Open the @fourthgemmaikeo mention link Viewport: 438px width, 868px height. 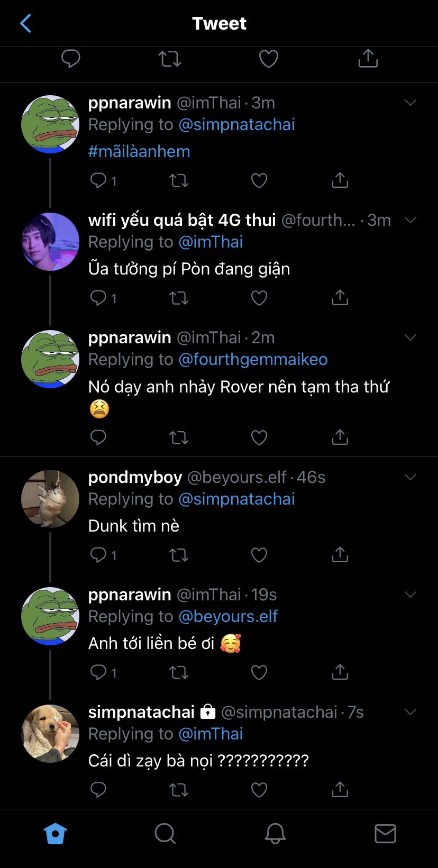tap(253, 360)
